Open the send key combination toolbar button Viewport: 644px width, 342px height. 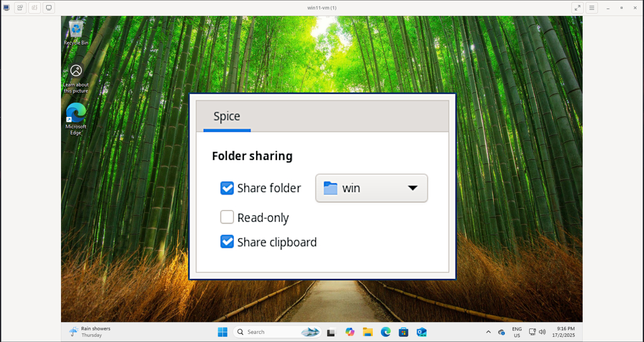tap(20, 7)
